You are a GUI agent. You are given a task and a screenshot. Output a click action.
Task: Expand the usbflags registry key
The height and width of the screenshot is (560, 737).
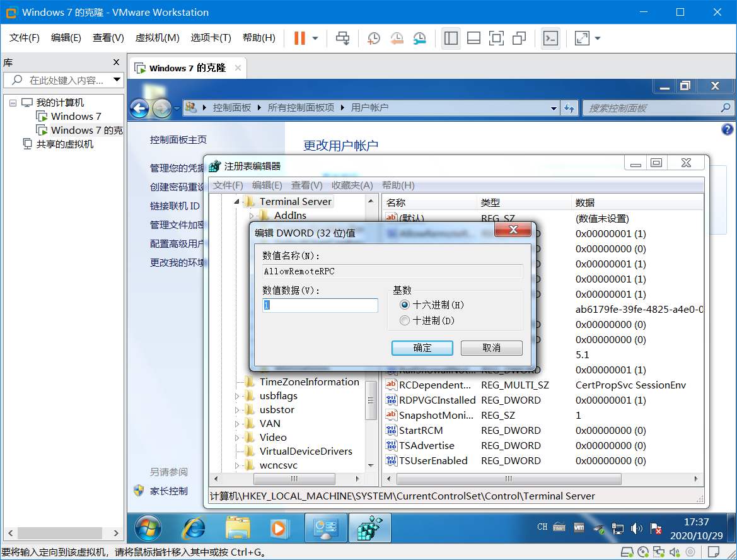237,397
